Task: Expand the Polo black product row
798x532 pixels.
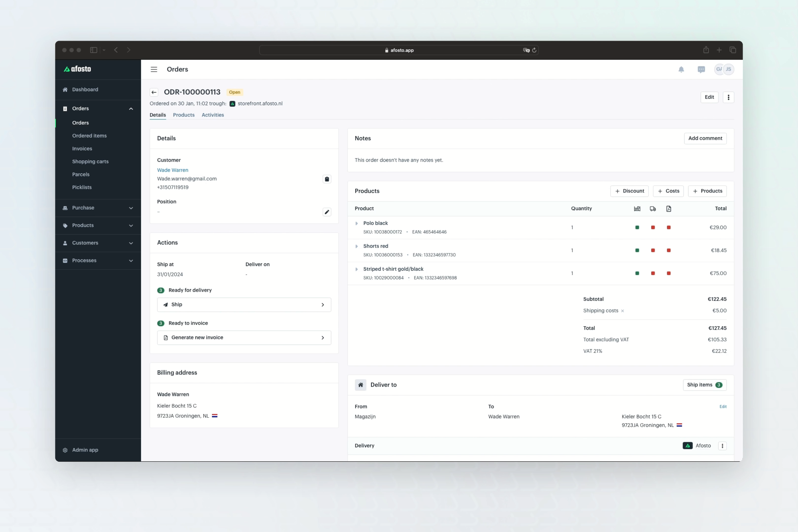Action: tap(357, 223)
